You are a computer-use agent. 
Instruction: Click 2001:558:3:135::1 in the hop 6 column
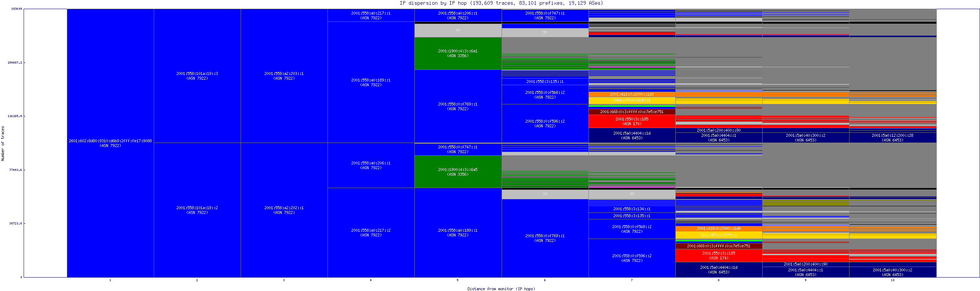545,81
